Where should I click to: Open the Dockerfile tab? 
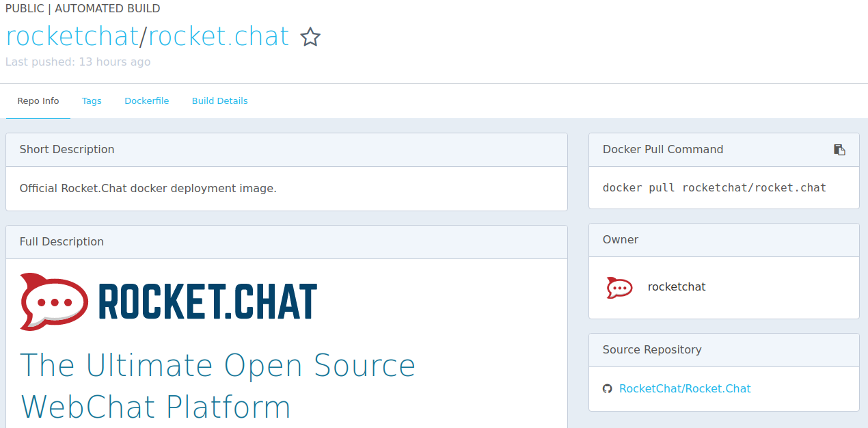147,101
